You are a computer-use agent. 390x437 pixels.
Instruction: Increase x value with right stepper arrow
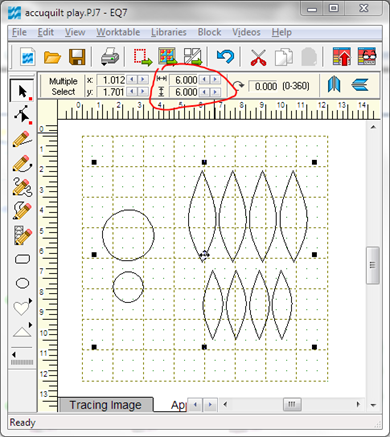click(x=143, y=80)
